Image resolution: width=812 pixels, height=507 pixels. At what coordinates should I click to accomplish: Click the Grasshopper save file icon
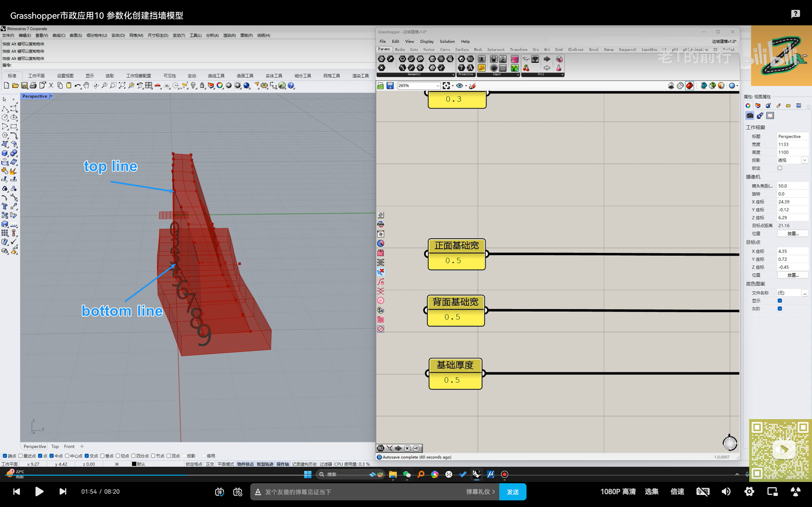tap(390, 86)
